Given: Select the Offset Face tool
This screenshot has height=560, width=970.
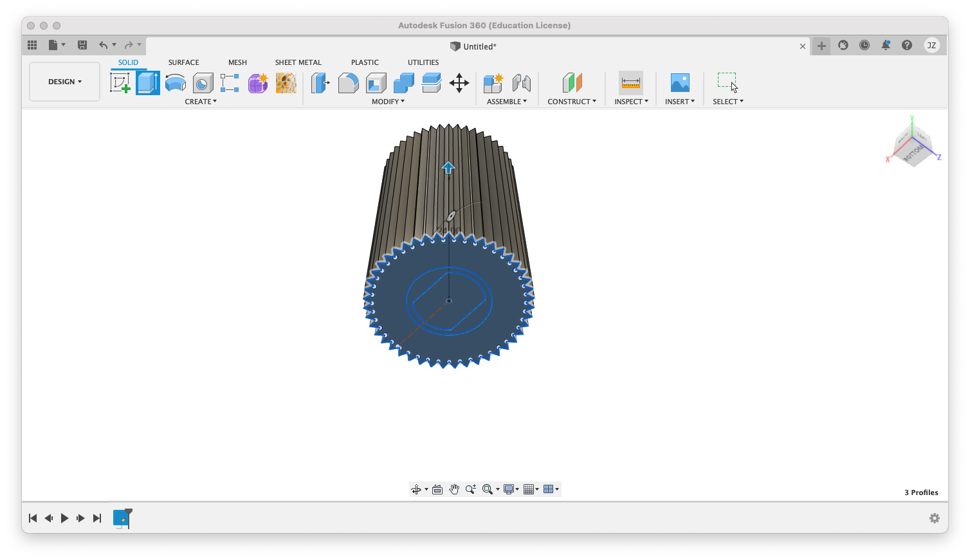Looking at the screenshot, I should (432, 83).
